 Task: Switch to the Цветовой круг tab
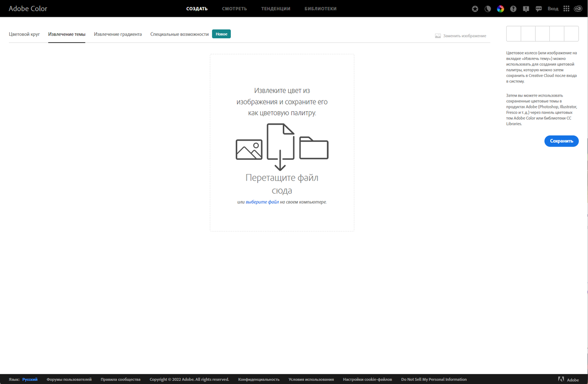(x=24, y=34)
